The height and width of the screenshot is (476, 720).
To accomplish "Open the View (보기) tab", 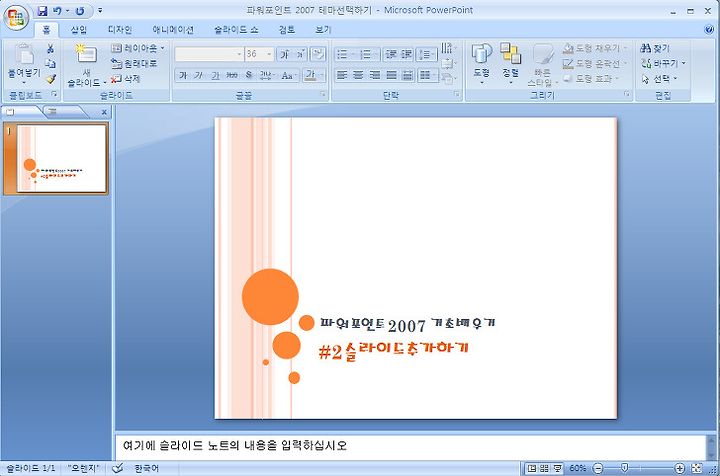I will (x=323, y=30).
